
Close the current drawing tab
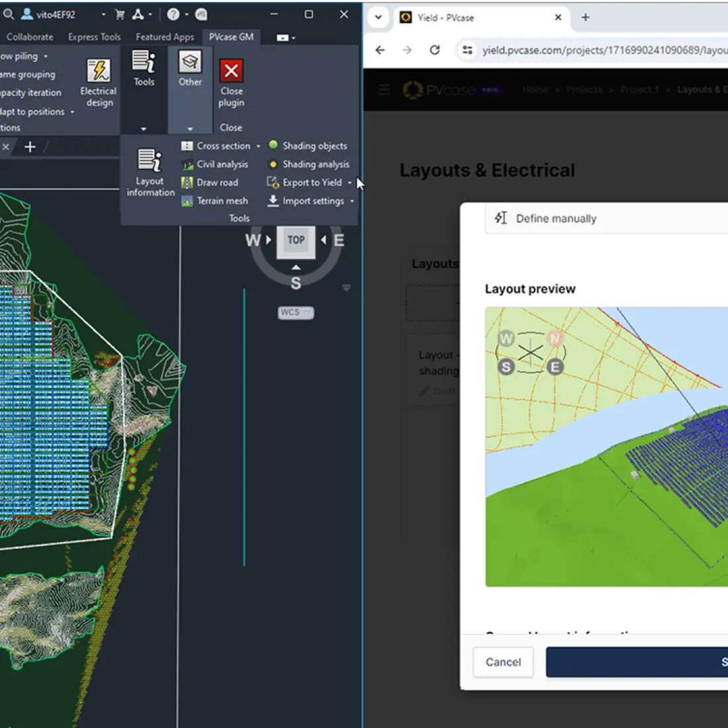click(5, 147)
